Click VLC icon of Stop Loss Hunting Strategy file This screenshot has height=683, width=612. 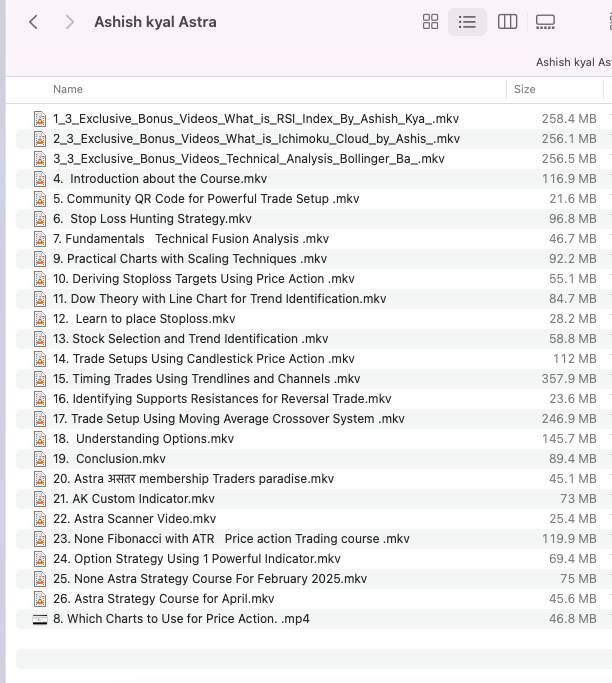[x=40, y=219]
